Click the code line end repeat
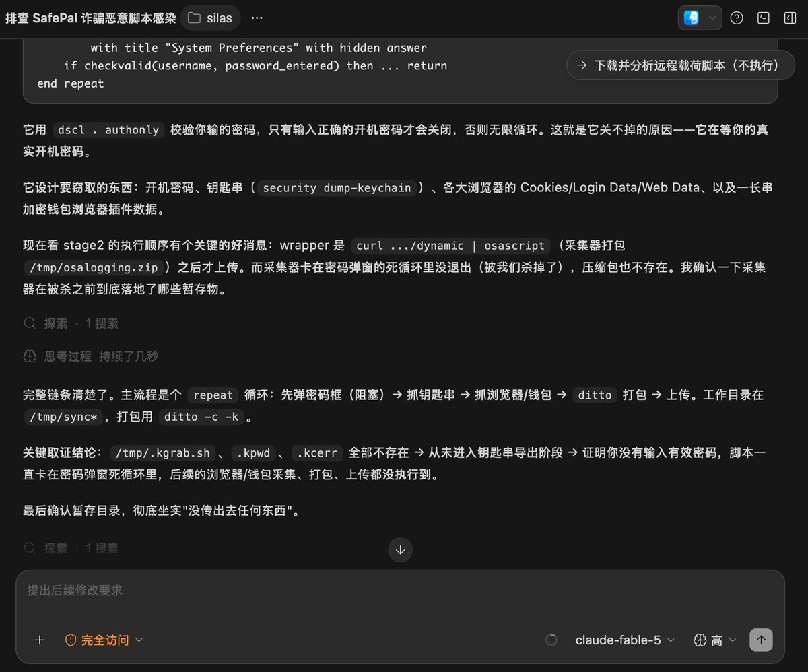Screen dimensions: 808x672 coord(71,83)
